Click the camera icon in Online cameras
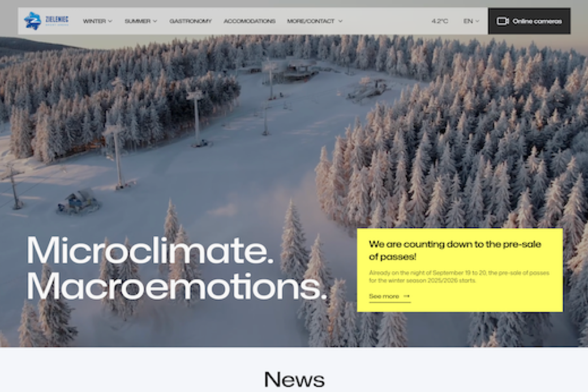Image resolution: width=588 pixels, height=392 pixels. [x=503, y=21]
